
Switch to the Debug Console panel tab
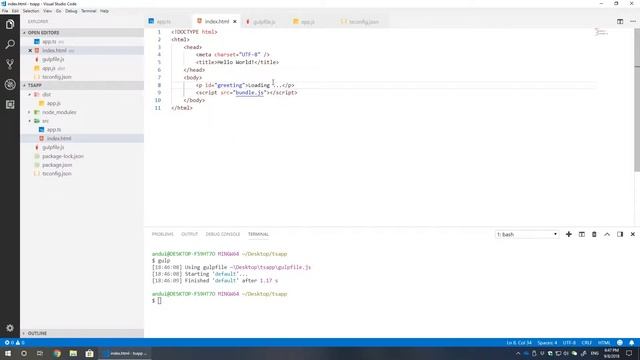click(222, 234)
